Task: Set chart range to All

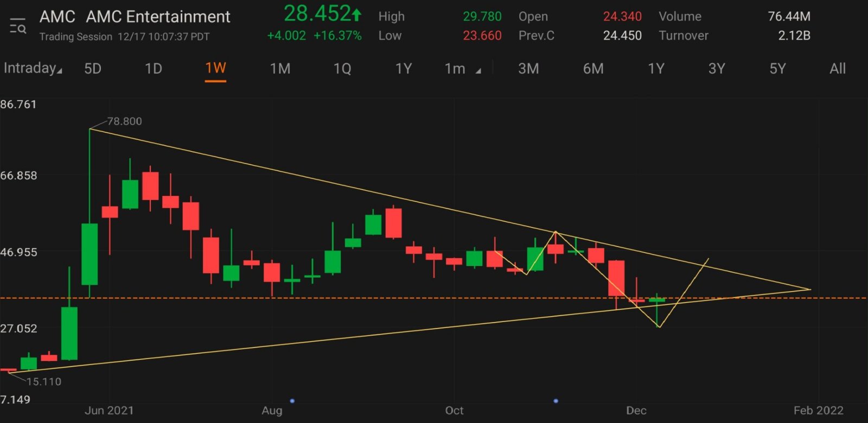Action: [838, 69]
